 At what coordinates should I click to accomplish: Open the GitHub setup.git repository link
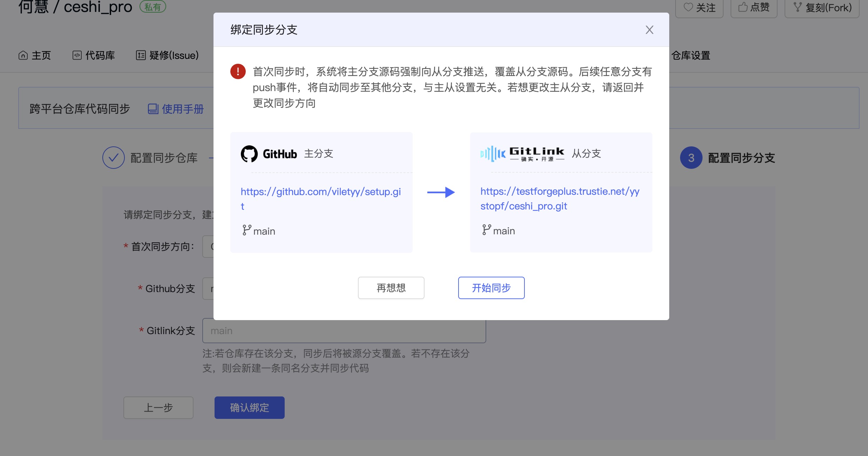coord(321,199)
